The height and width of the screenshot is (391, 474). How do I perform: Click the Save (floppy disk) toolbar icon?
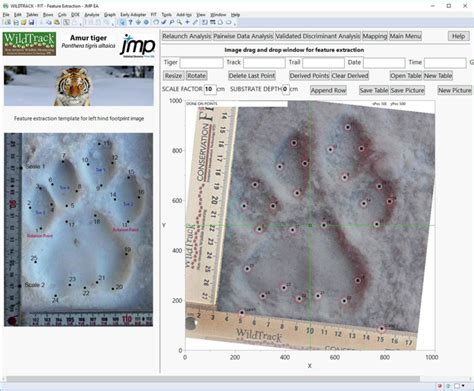coord(31,22)
